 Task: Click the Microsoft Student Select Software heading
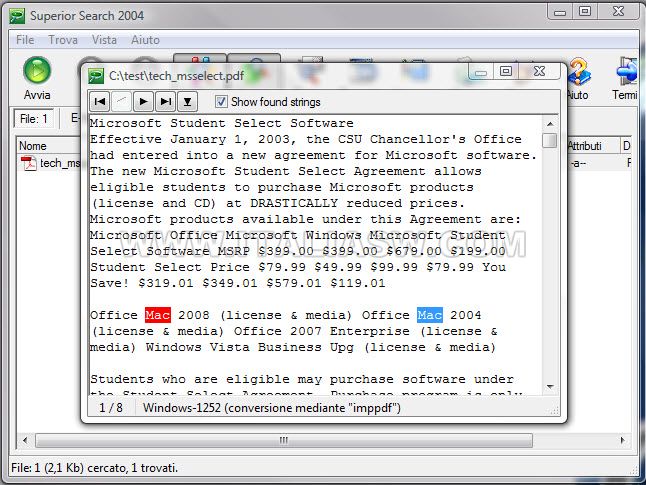[222, 123]
